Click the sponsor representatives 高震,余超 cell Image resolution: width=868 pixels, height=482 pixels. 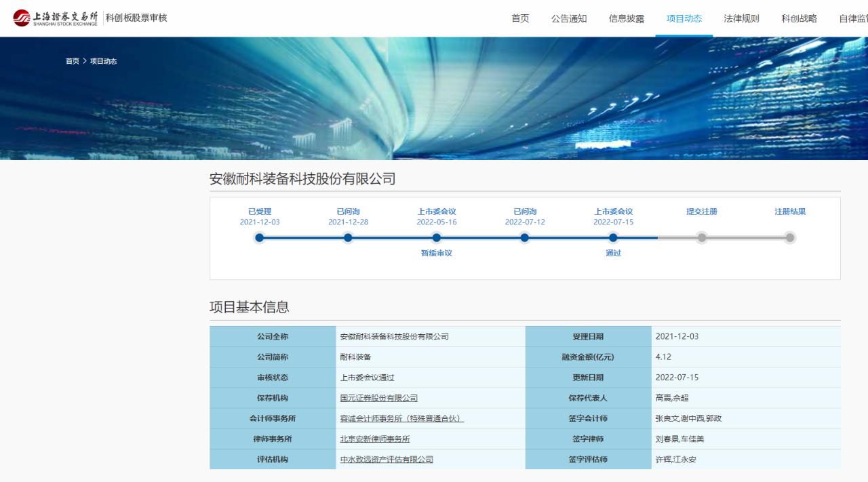(x=746, y=398)
